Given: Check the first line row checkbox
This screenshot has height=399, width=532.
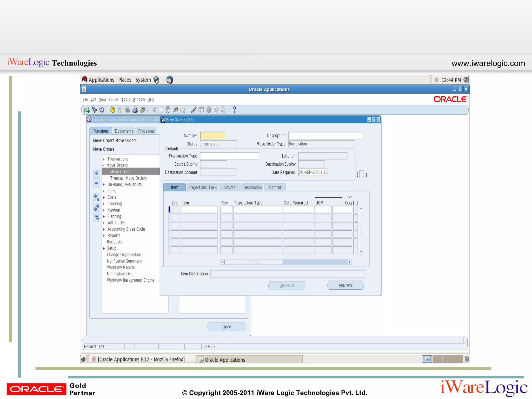Looking at the screenshot, I should (355, 210).
